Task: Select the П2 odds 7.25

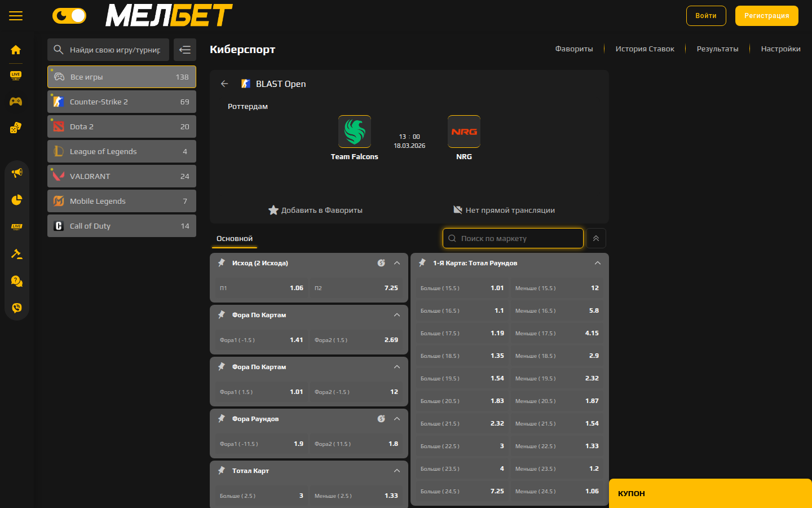Action: [358, 288]
